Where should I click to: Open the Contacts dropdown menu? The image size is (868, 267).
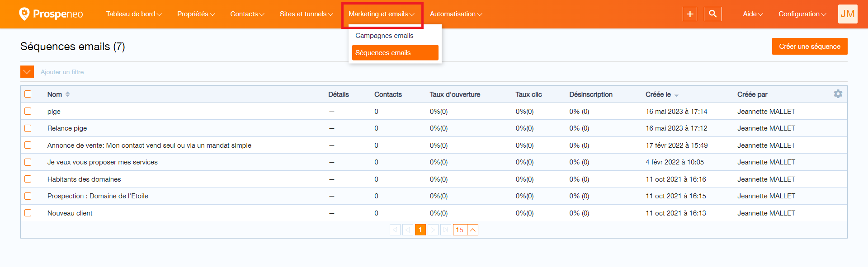(x=247, y=14)
